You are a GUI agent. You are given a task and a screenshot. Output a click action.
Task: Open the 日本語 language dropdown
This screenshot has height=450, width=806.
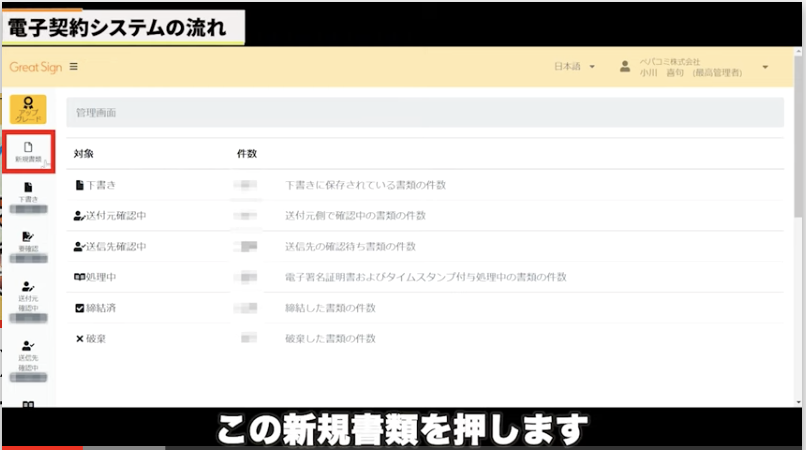click(x=574, y=67)
